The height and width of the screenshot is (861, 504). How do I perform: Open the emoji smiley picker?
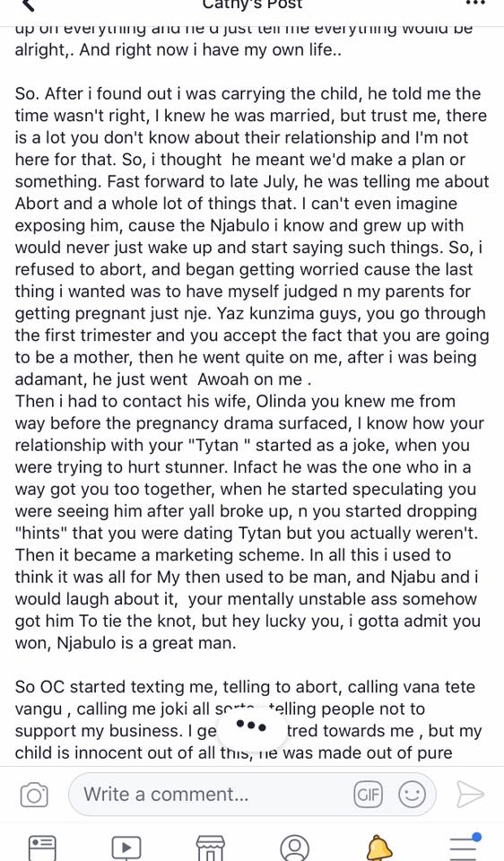point(412,795)
